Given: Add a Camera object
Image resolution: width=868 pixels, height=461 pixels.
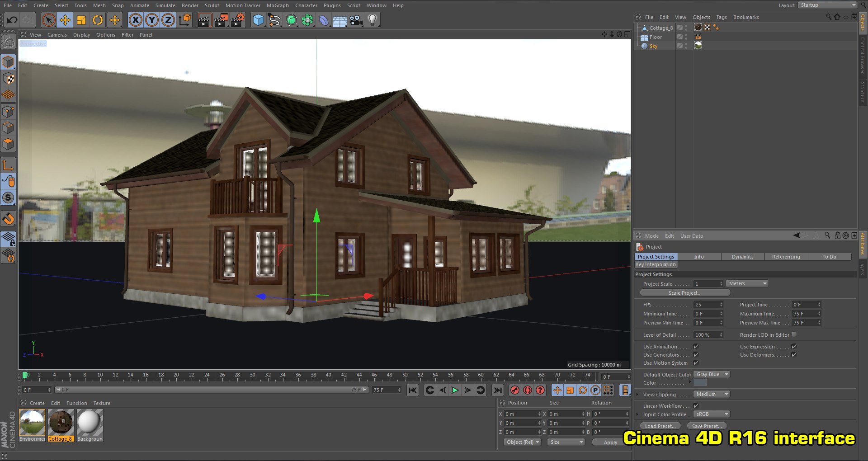Looking at the screenshot, I should 356,20.
